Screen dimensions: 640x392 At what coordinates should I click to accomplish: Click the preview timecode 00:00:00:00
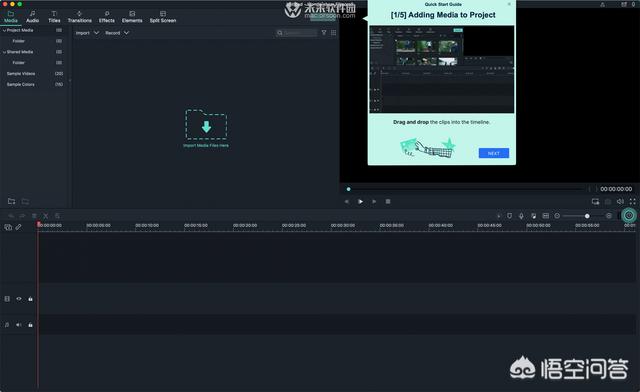616,189
